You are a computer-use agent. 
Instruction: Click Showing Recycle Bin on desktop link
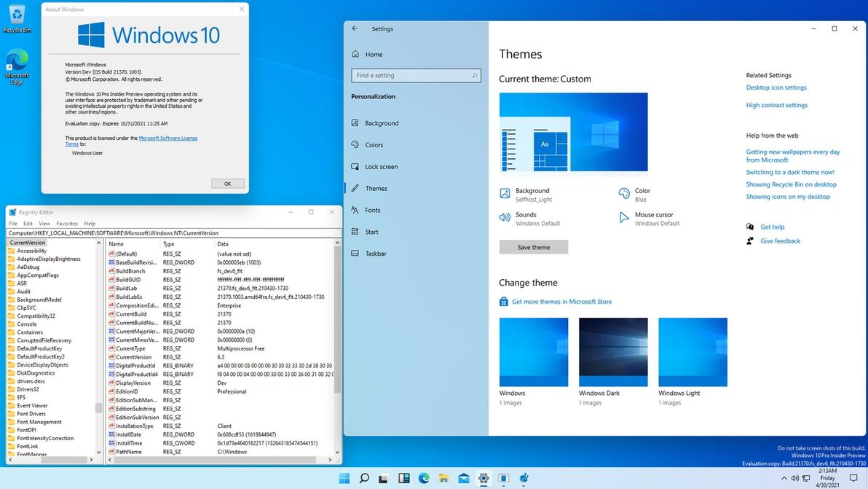791,184
